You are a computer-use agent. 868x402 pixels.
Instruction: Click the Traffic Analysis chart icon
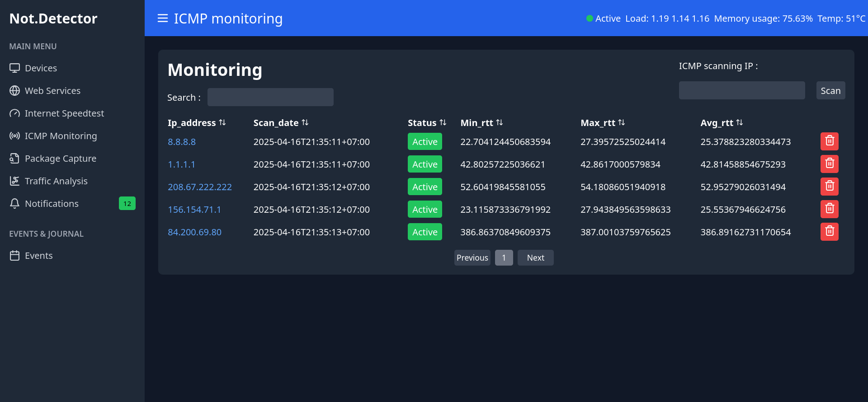point(15,181)
